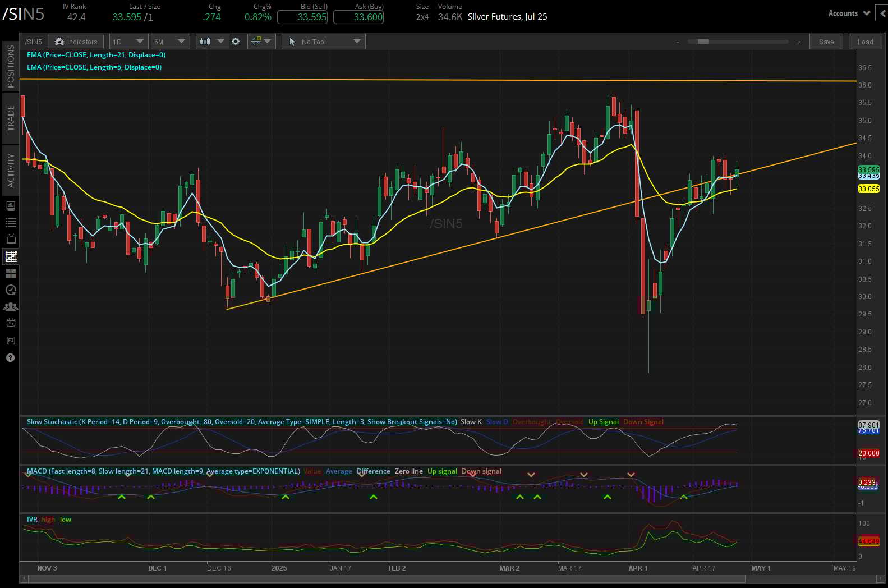888x588 pixels.
Task: Open the grid layout sidebar icon
Action: [11, 274]
